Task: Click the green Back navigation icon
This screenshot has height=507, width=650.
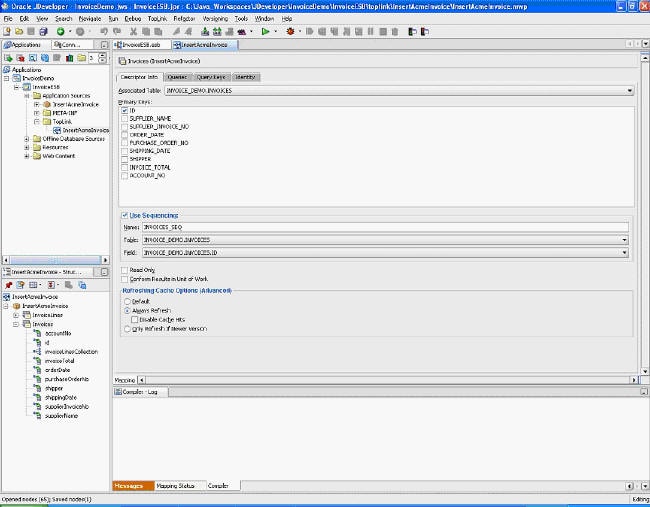Action: point(61,32)
